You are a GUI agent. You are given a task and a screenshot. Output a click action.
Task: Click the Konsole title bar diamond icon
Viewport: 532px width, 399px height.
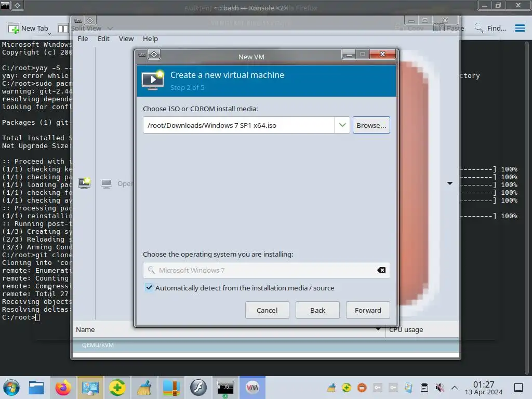click(17, 5)
